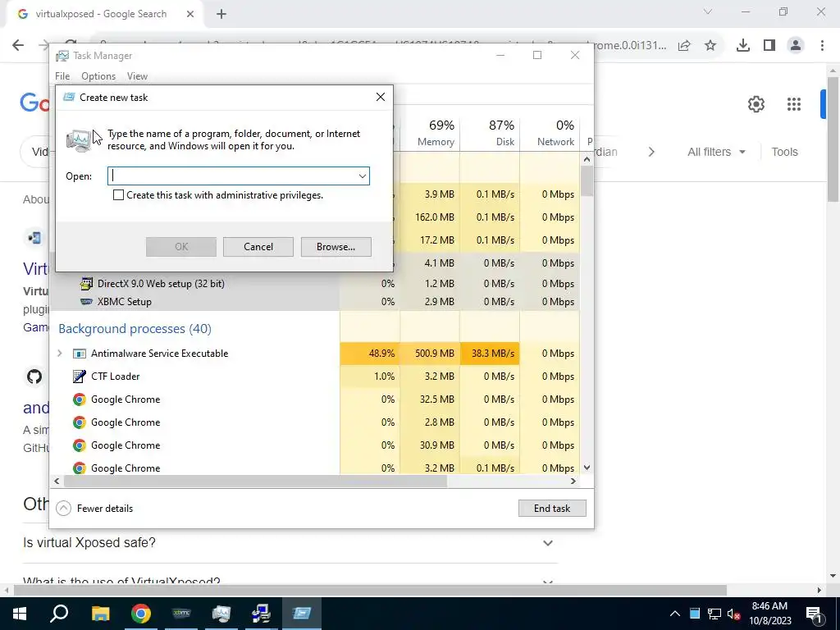This screenshot has height=630, width=840.
Task: Select Antimalware memory value 500.9 MB
Action: point(435,354)
